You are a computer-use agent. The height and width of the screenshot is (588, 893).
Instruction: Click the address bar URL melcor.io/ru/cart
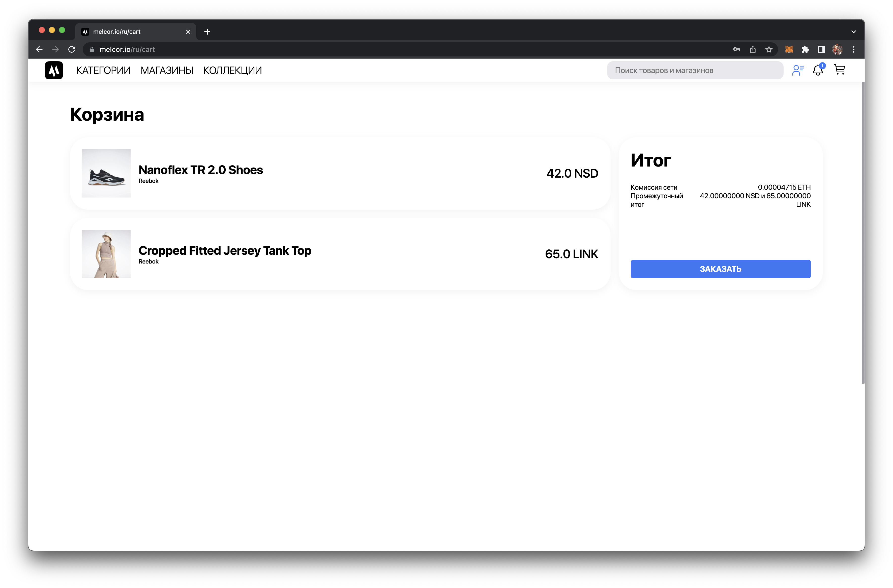pyautogui.click(x=127, y=49)
